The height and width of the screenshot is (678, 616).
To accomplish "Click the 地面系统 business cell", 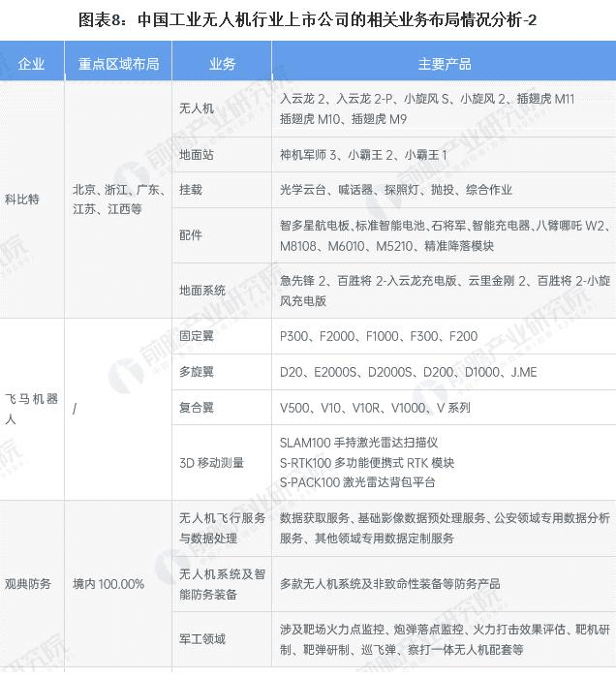I will [x=222, y=291].
